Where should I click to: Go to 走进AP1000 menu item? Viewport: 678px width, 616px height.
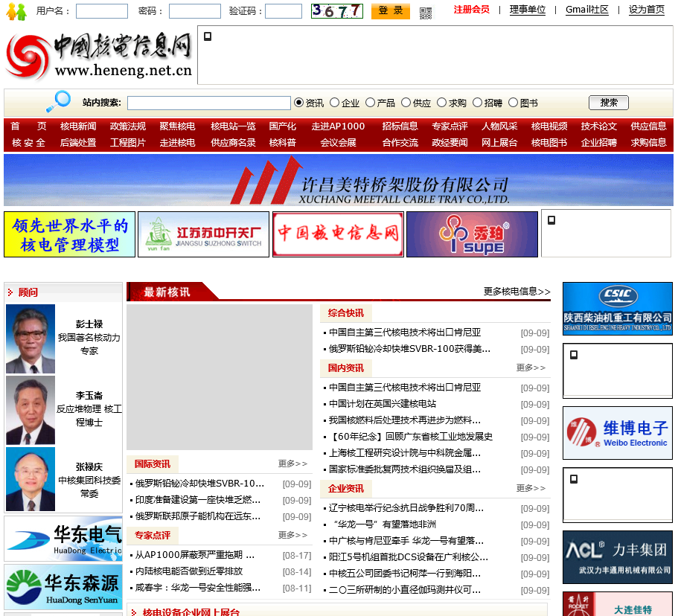338,126
